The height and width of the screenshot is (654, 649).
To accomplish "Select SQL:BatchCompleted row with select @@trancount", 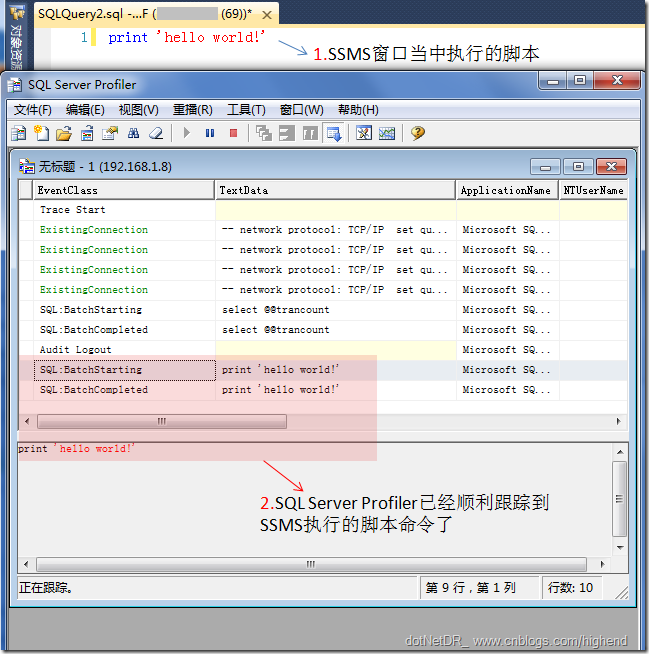I will (x=323, y=330).
